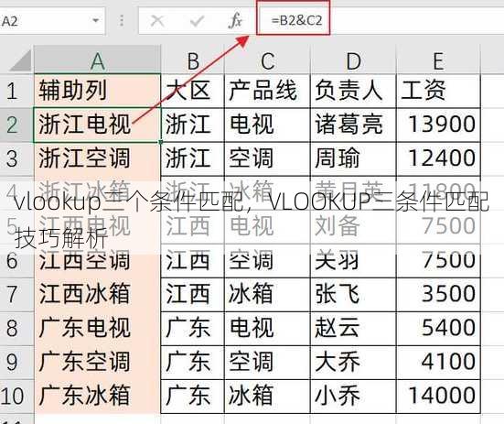504x424 pixels.
Task: Click cell '负责人' header
Action: coord(353,91)
